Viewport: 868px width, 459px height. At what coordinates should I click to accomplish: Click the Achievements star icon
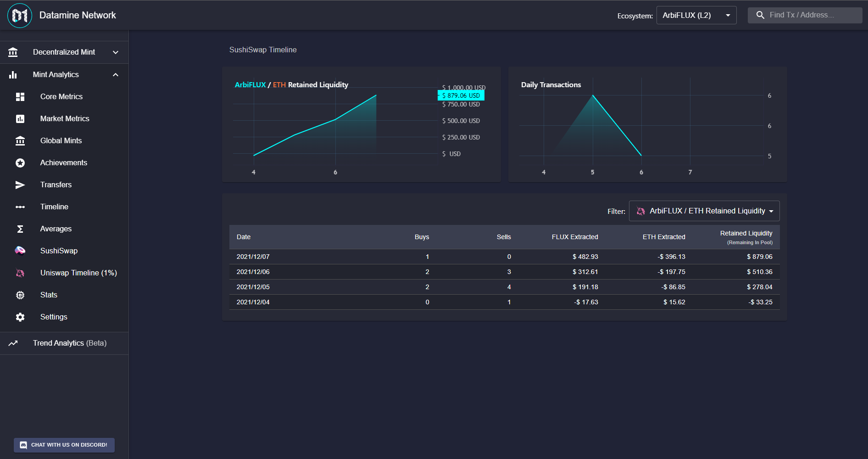[20, 163]
